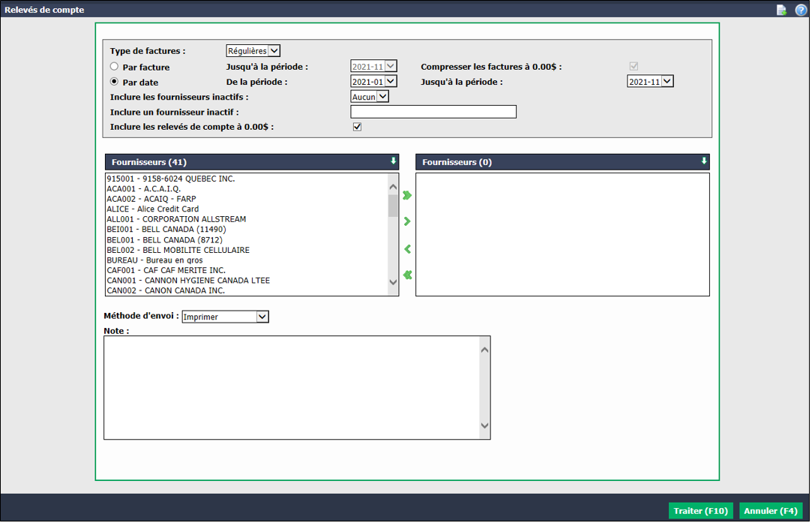Open the Type de factures dropdown
Viewport: 812px width, 523px height.
tap(253, 51)
